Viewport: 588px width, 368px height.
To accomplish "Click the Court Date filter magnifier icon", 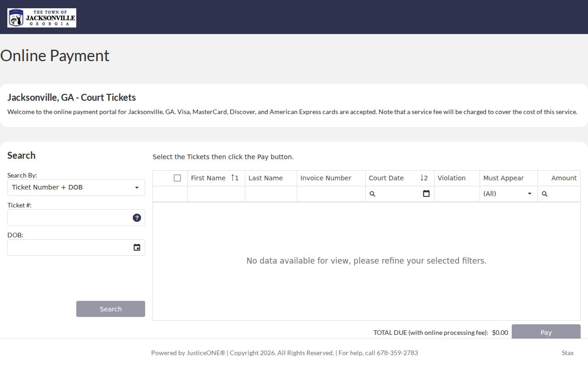I will point(373,194).
